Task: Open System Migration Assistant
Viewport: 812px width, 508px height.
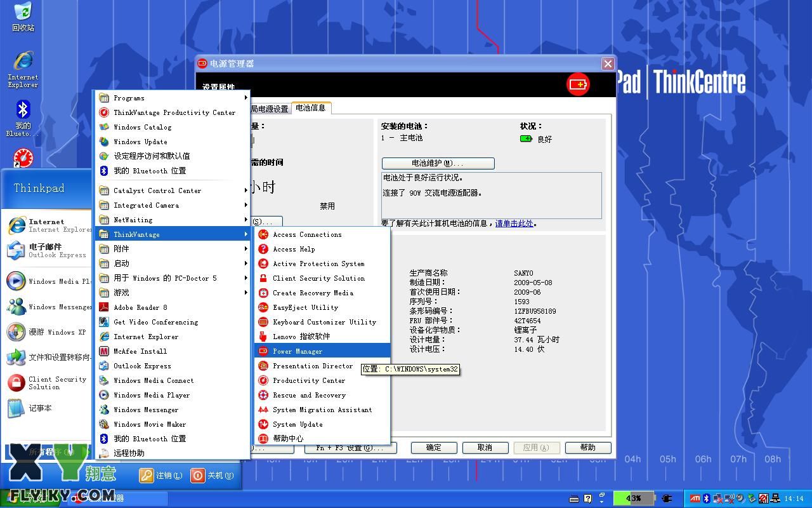Action: (322, 410)
